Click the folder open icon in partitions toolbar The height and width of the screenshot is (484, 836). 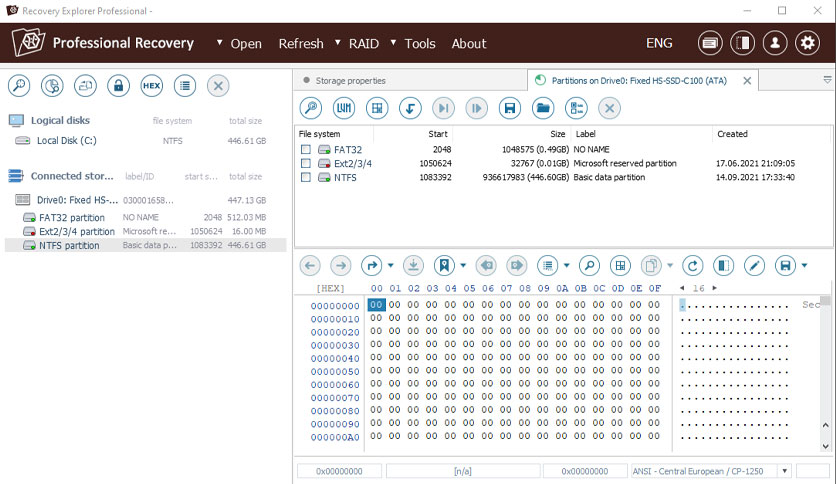pyautogui.click(x=543, y=108)
